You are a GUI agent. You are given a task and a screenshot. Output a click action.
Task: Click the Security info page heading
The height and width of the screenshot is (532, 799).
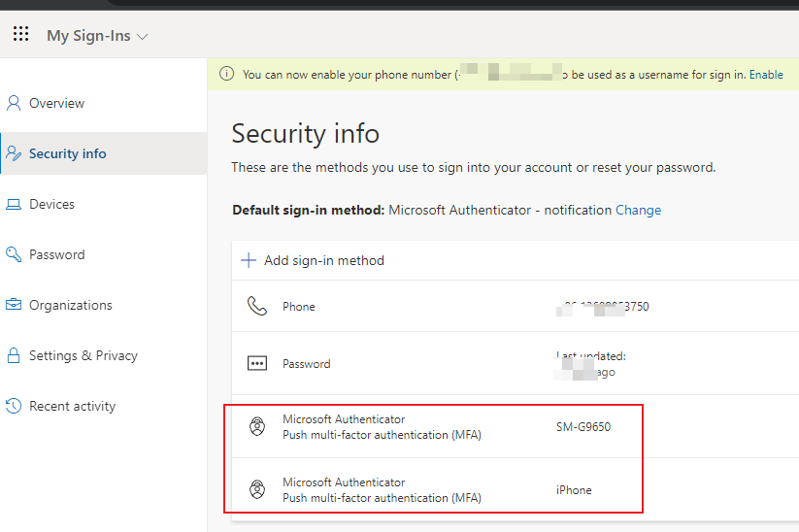[305, 134]
